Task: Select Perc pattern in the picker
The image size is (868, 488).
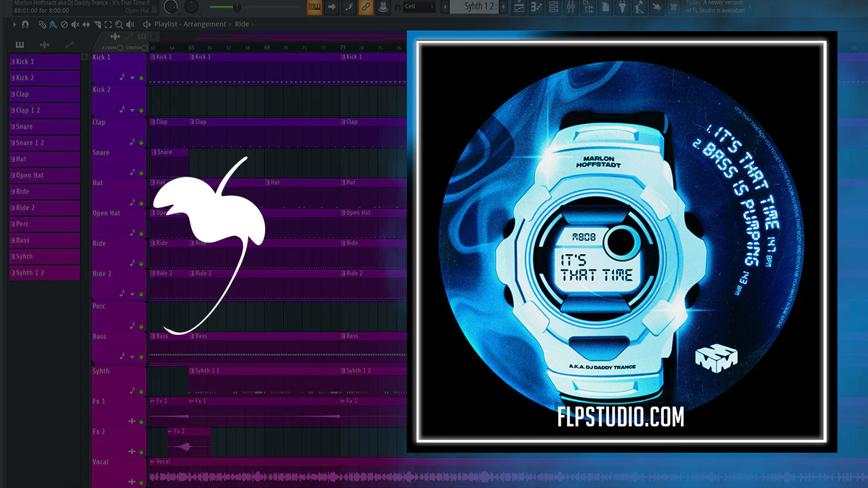Action: (45, 224)
